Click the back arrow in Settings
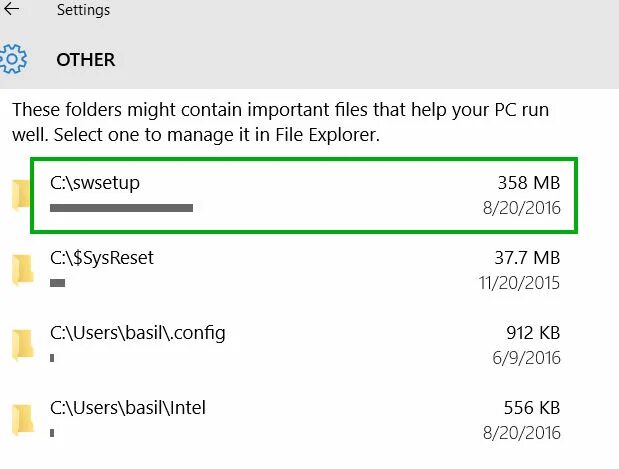 coord(12,10)
